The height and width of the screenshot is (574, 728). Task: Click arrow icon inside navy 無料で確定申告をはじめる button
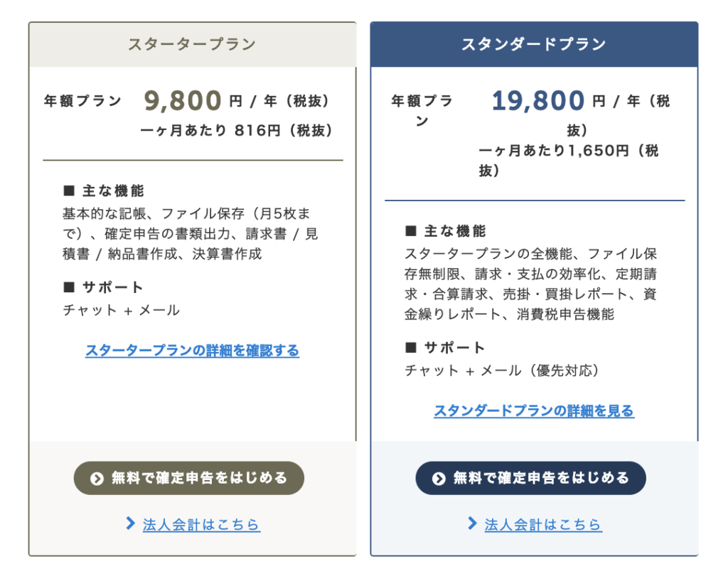[x=438, y=478]
